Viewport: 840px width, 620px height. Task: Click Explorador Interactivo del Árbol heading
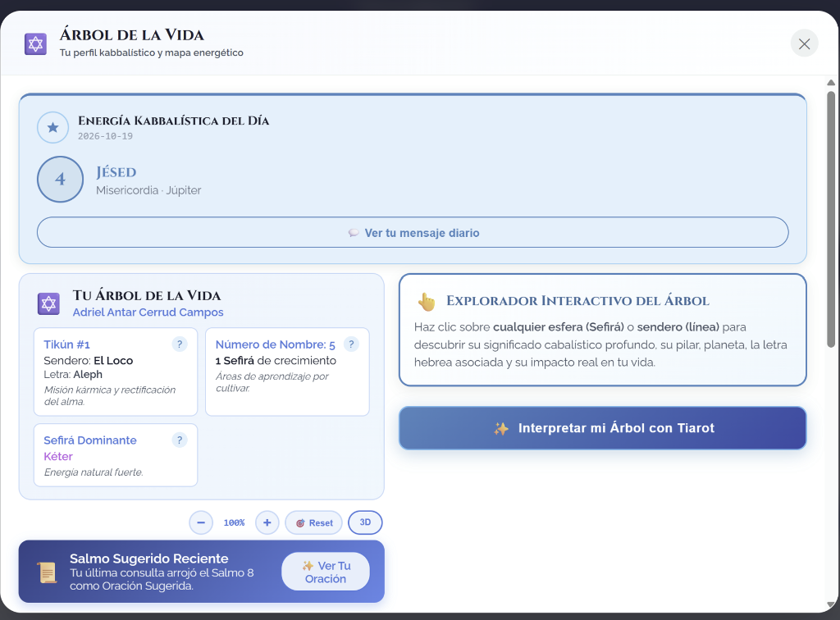tap(577, 301)
